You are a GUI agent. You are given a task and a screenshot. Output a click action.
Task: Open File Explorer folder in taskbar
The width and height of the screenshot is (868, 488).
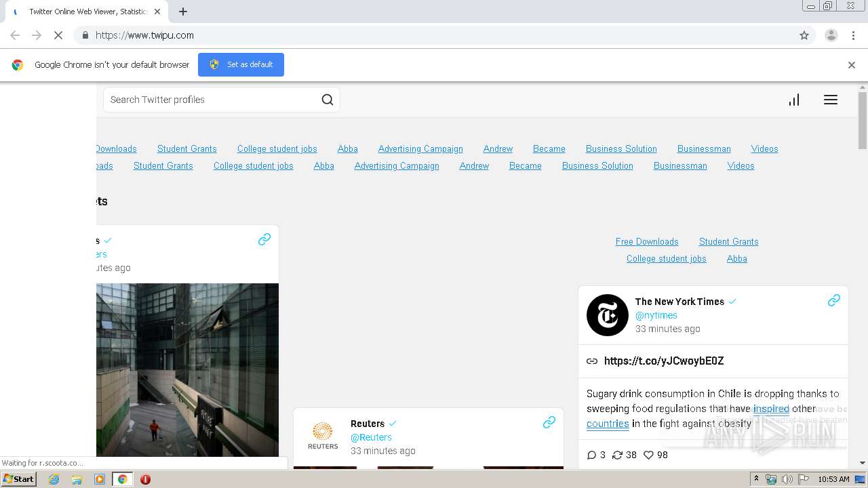(77, 479)
